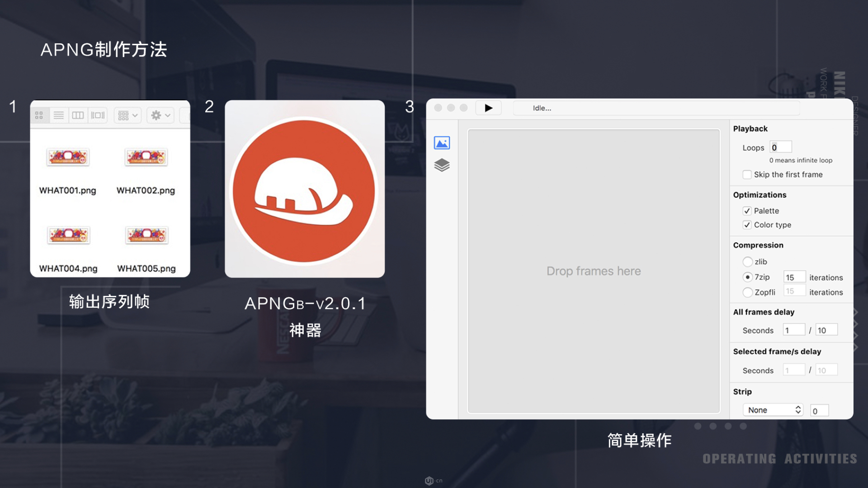Image resolution: width=868 pixels, height=488 pixels.
Task: Click Selected frame delay numerator field
Action: point(794,370)
